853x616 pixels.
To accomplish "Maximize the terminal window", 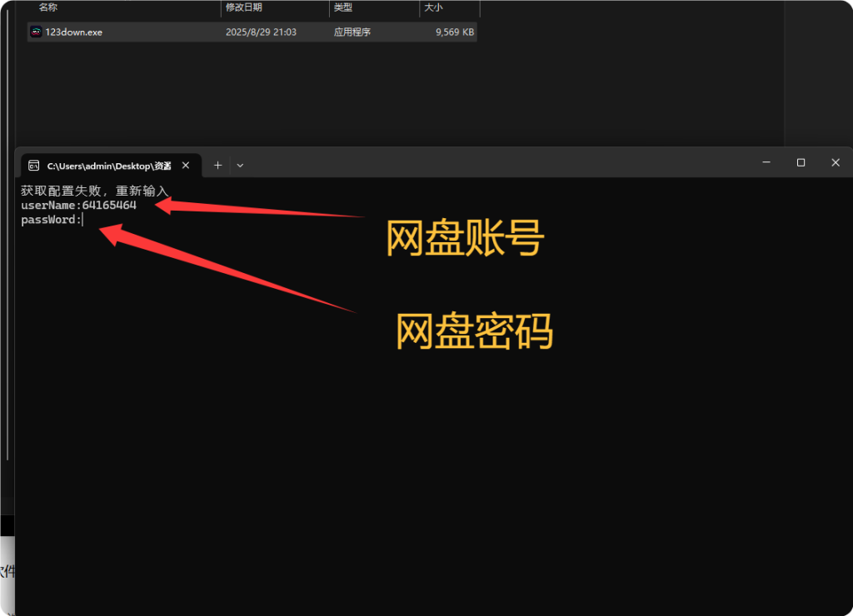I will [x=801, y=162].
